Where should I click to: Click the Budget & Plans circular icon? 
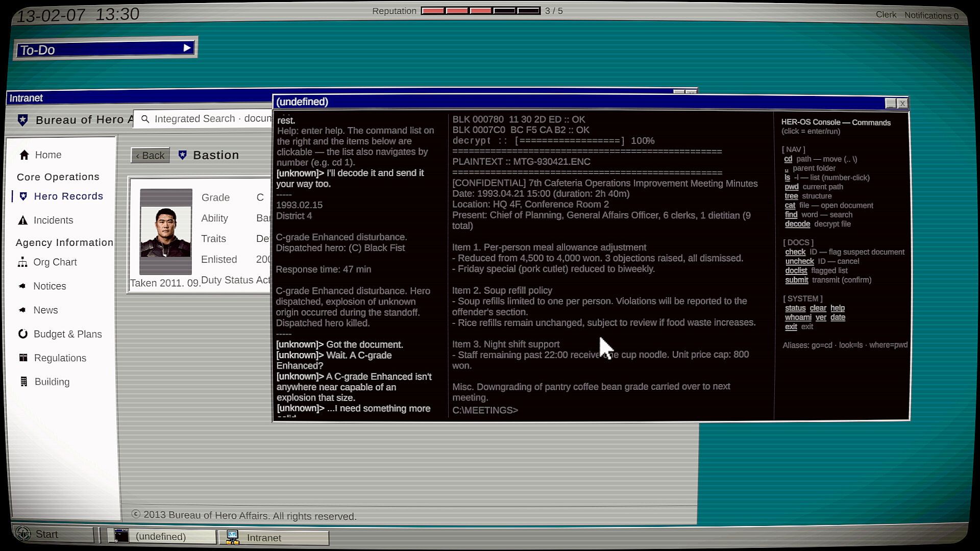pyautogui.click(x=22, y=334)
